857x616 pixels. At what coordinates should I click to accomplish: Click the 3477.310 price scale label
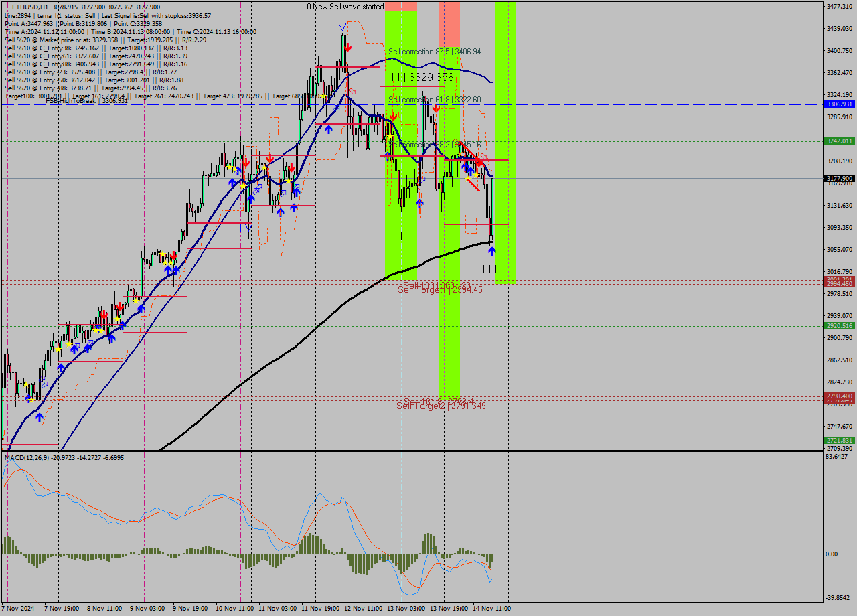click(840, 6)
